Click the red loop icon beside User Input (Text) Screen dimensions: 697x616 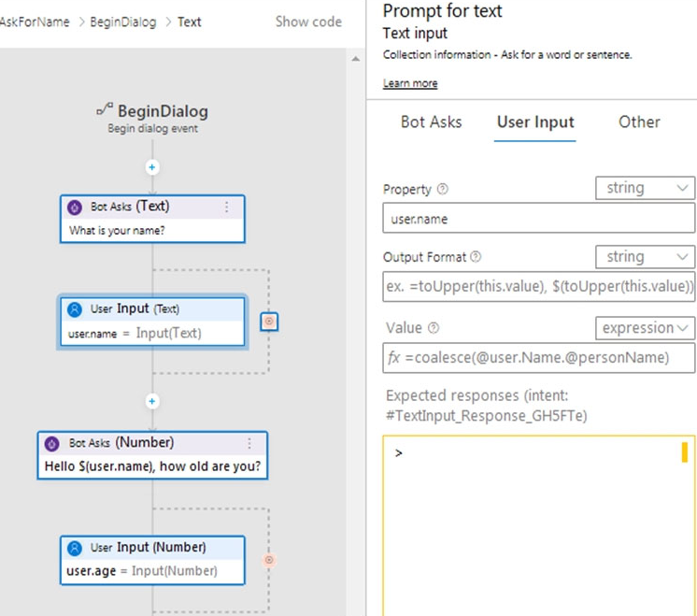(269, 322)
